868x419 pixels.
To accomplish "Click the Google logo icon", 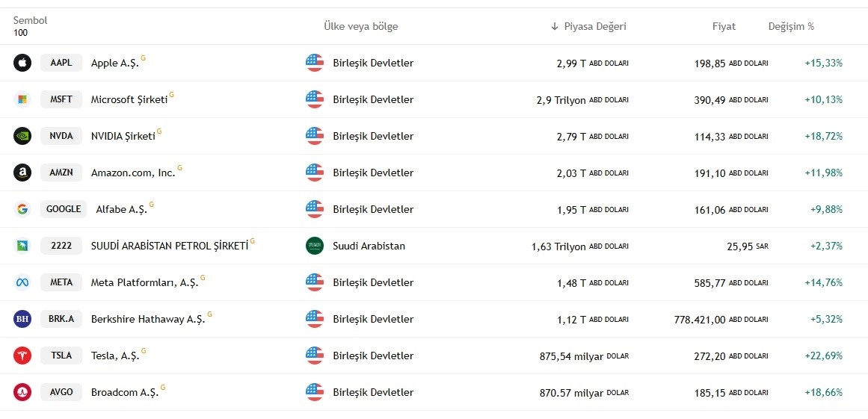I will tap(22, 209).
